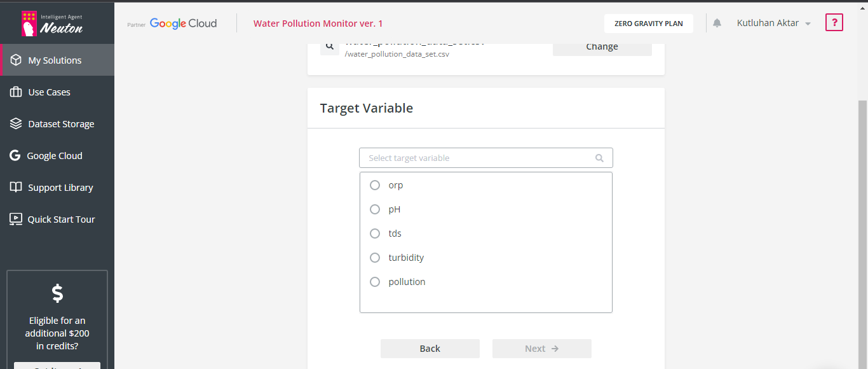Image resolution: width=868 pixels, height=369 pixels.
Task: Select pollution as the target variable
Action: coord(375,281)
